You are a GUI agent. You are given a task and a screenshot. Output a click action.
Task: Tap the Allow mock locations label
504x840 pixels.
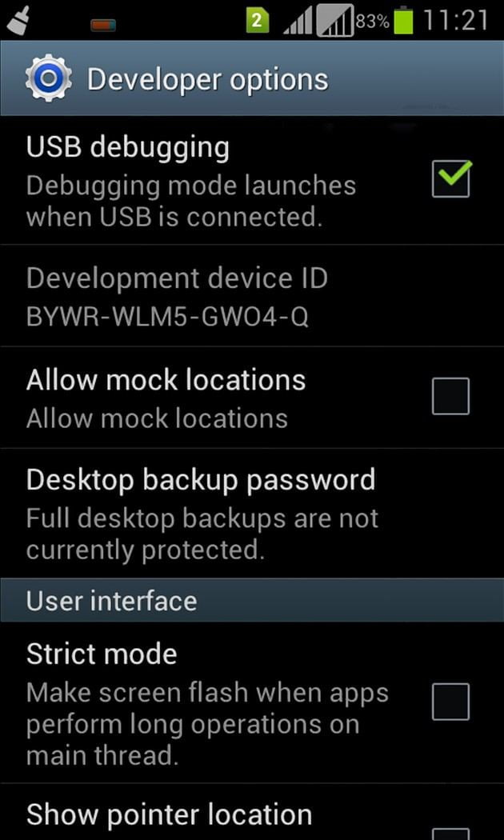[x=166, y=380]
